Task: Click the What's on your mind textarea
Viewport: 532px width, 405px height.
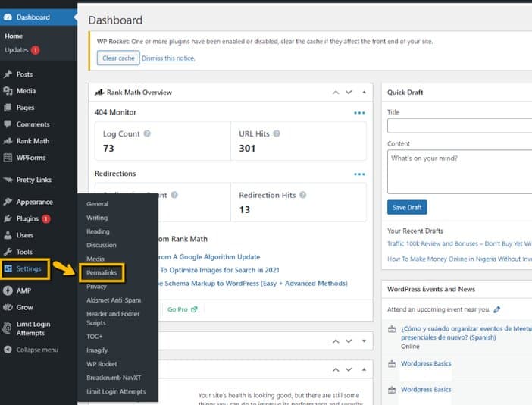Action: (460, 171)
